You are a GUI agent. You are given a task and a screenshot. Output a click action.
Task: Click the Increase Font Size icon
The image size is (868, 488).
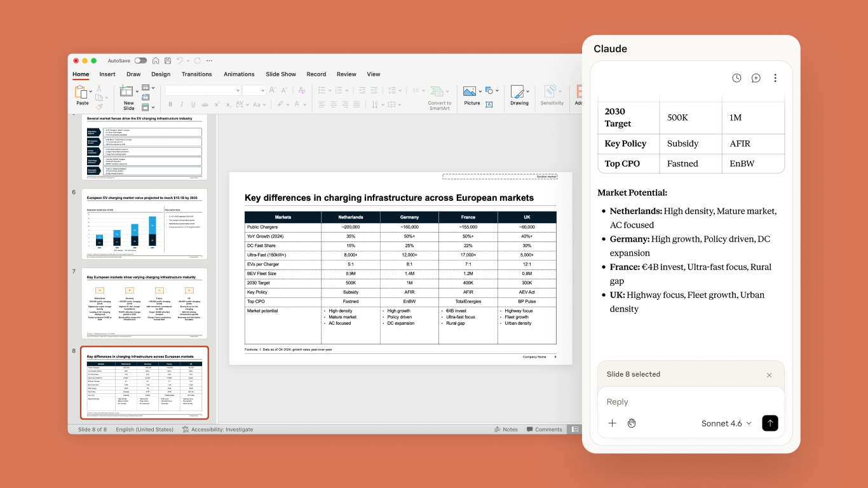click(x=271, y=90)
